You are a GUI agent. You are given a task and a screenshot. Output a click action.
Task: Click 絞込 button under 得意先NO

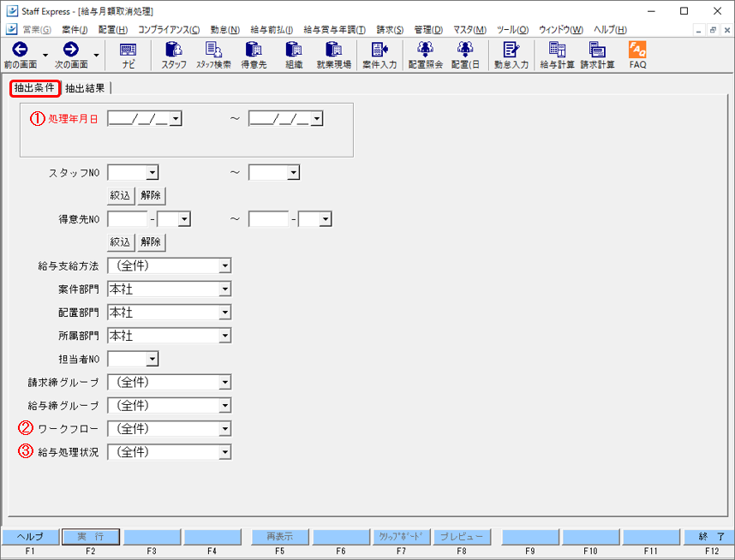click(120, 242)
